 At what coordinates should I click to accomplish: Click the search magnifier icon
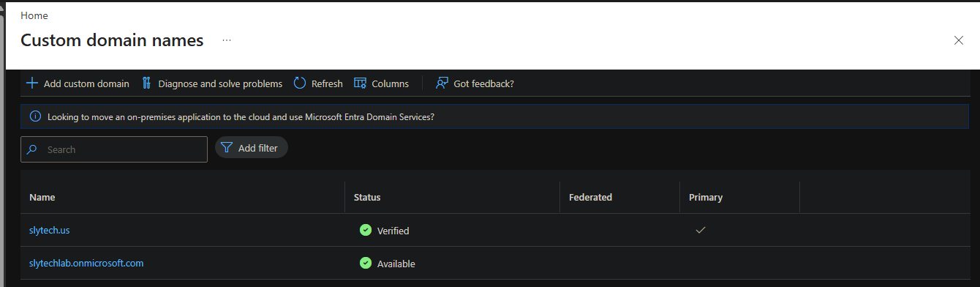coord(32,149)
